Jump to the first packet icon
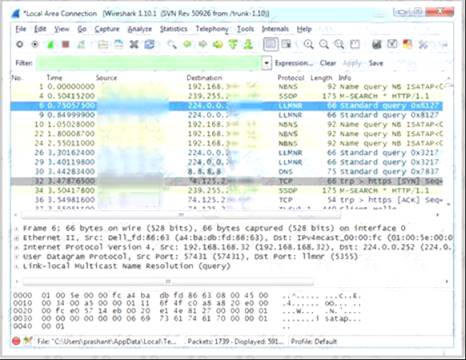 pyautogui.click(x=233, y=44)
